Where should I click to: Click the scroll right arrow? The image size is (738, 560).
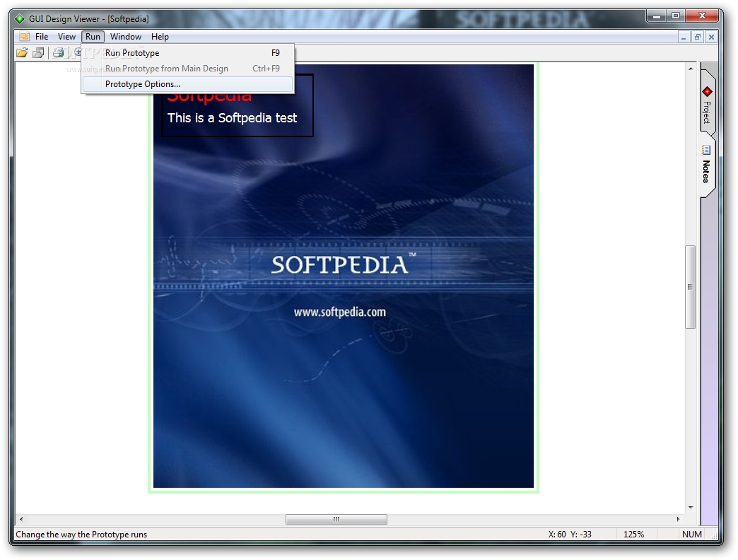point(678,519)
